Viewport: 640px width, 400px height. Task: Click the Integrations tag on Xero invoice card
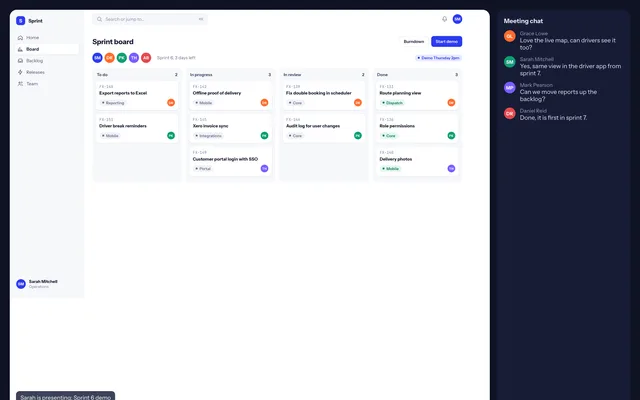click(x=208, y=136)
